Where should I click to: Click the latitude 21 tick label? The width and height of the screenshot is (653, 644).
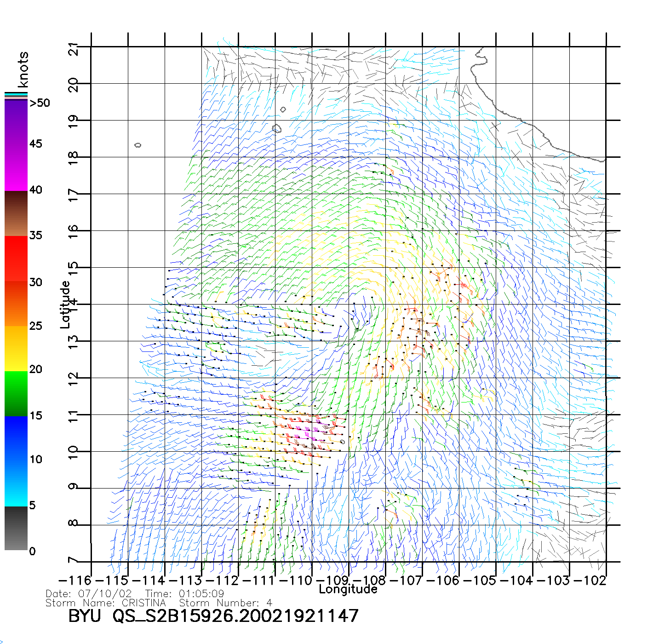pos(73,48)
